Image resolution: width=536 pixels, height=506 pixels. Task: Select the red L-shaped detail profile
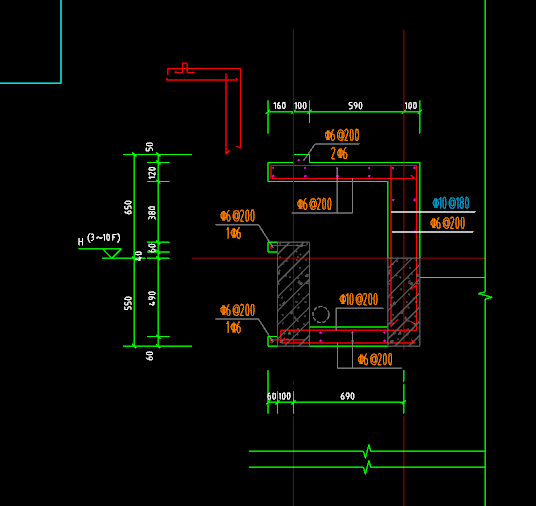click(204, 108)
